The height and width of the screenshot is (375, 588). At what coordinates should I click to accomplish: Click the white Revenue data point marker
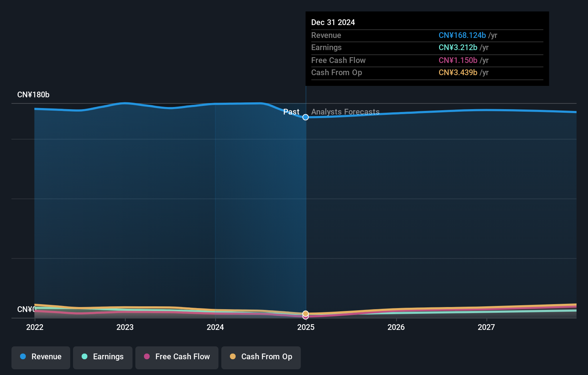(x=305, y=117)
